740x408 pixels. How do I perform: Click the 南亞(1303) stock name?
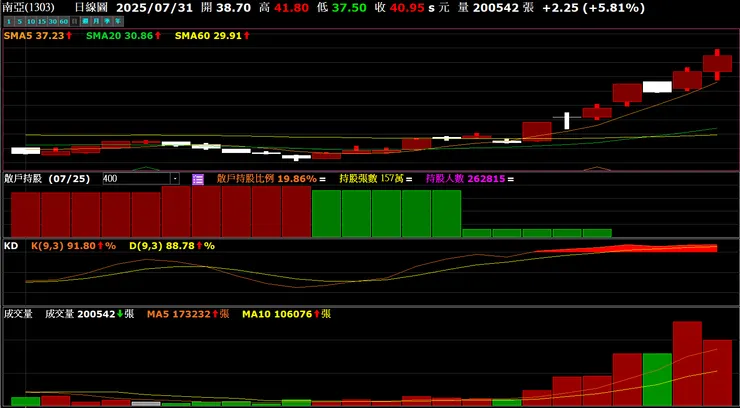[28, 8]
